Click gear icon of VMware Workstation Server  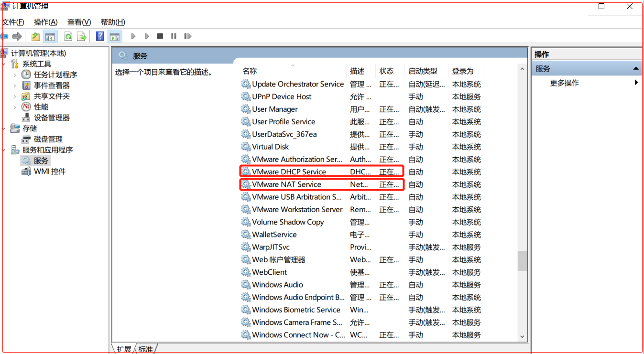[x=246, y=209]
